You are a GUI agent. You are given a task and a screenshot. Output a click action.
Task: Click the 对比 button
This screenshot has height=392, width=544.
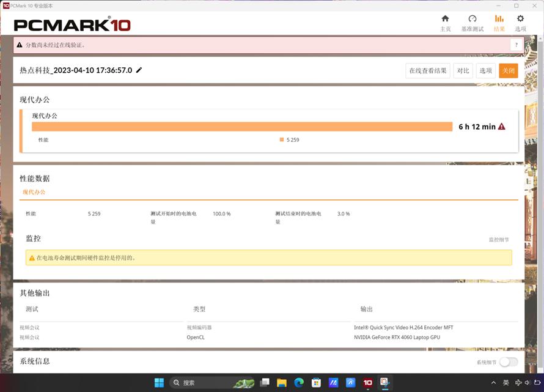click(x=463, y=70)
